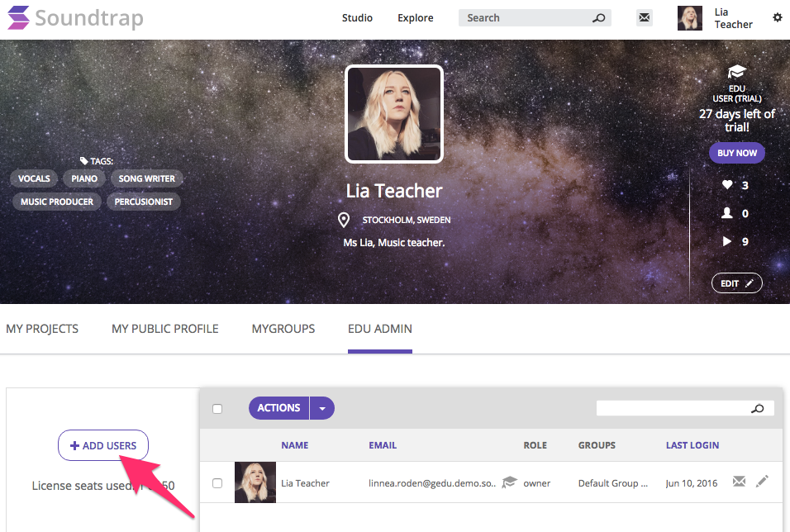
Task: Click the Jun 10, 2016 login date
Action: (x=691, y=483)
